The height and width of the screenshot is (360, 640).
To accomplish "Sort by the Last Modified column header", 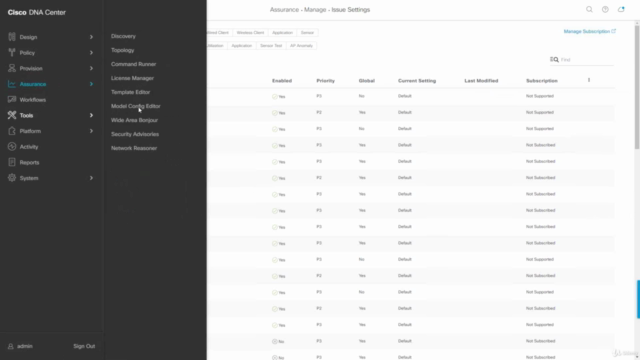I will (x=481, y=81).
